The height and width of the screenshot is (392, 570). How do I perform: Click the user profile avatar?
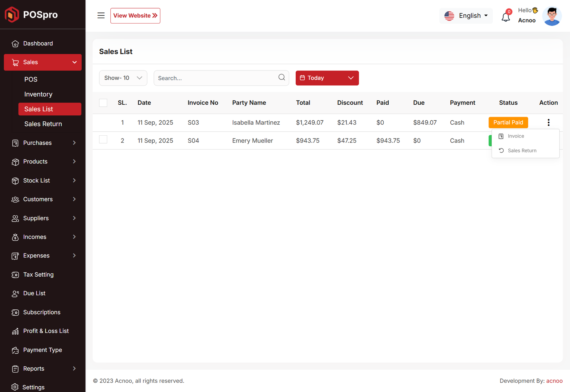point(551,16)
